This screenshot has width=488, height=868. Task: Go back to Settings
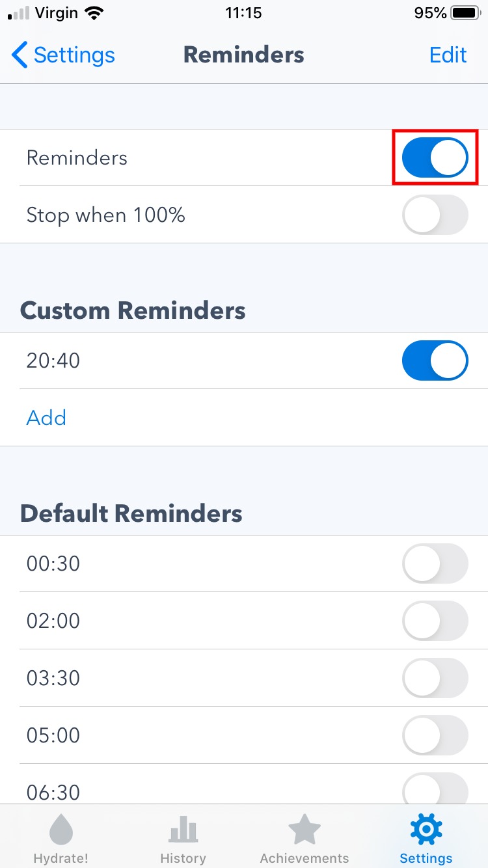pyautogui.click(x=74, y=55)
